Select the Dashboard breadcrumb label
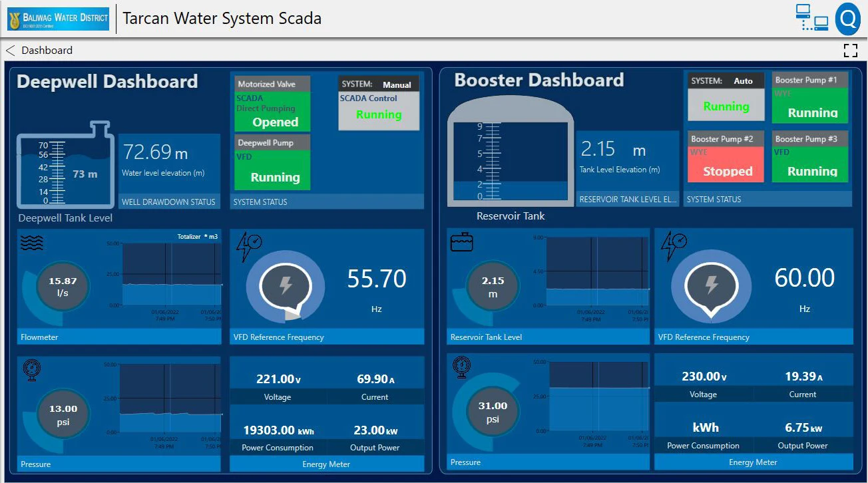Image resolution: width=868 pixels, height=483 pixels. (47, 50)
